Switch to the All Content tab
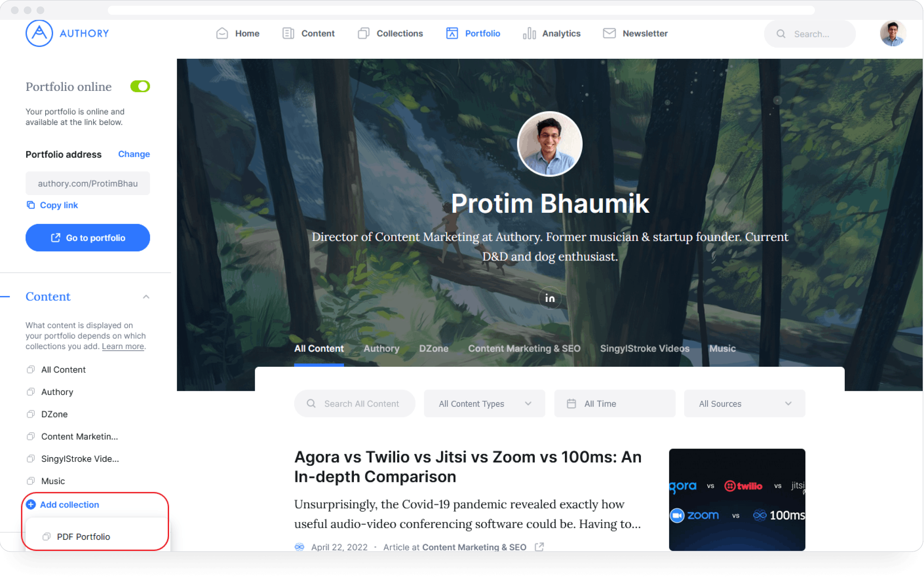The height and width of the screenshot is (584, 924). (x=319, y=349)
